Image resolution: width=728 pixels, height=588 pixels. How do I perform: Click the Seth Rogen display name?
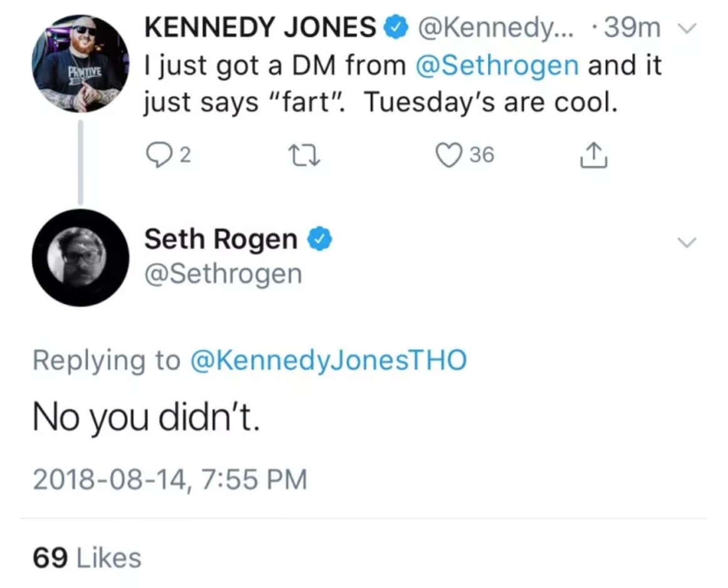coord(221,239)
